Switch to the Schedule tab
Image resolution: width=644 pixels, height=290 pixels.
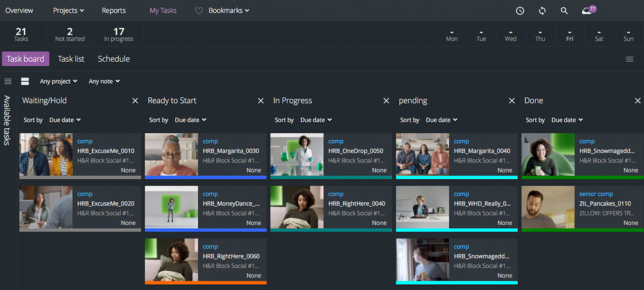pos(113,59)
